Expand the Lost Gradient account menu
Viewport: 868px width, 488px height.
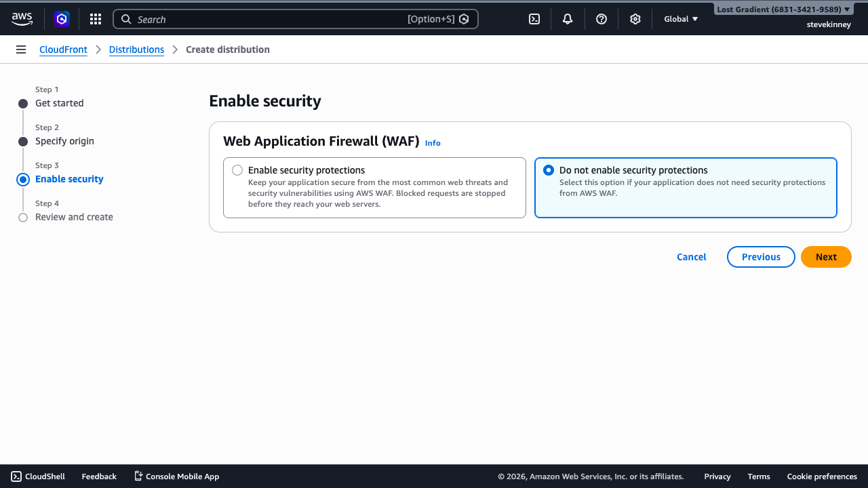[783, 9]
